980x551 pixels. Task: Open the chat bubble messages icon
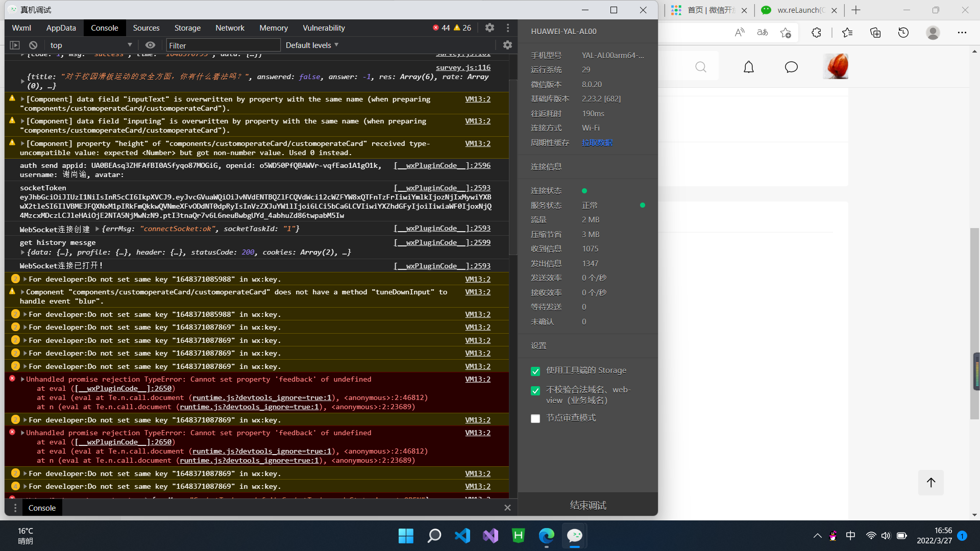791,67
